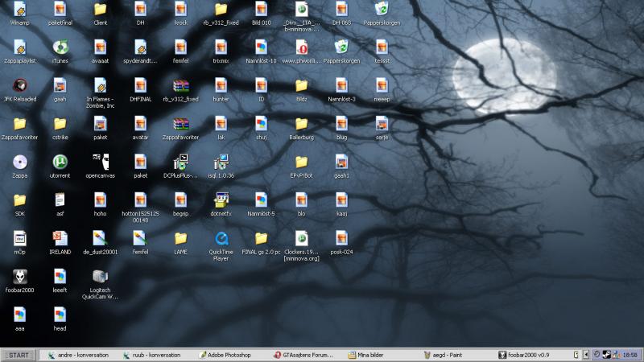The width and height of the screenshot is (644, 362).
Task: Open the Winamp desktop shortcut
Action: 19,9
